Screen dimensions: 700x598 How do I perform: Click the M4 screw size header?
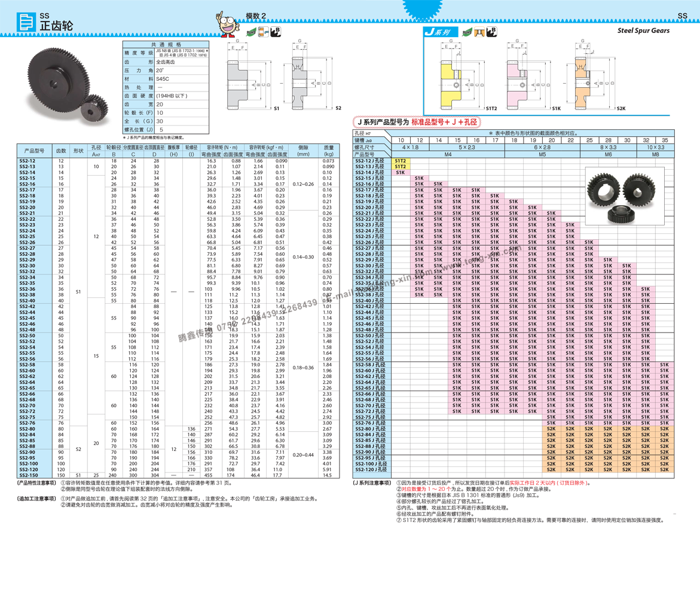coord(448,154)
